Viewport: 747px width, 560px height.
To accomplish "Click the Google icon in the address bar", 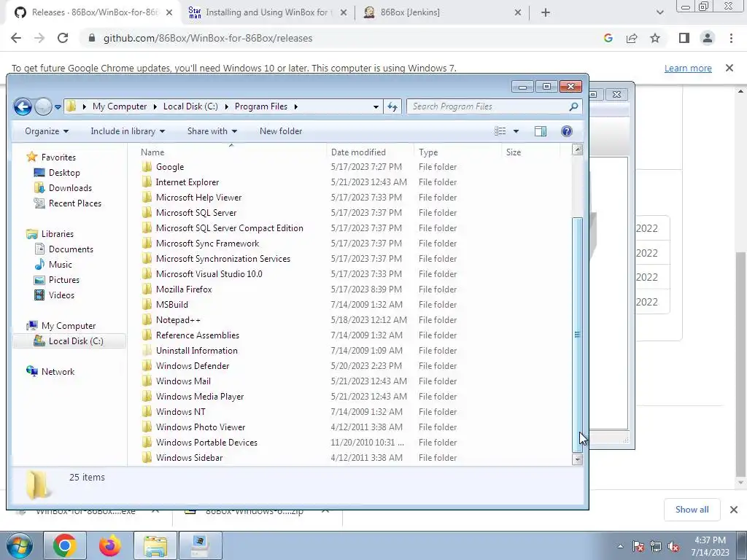I will coord(608,38).
